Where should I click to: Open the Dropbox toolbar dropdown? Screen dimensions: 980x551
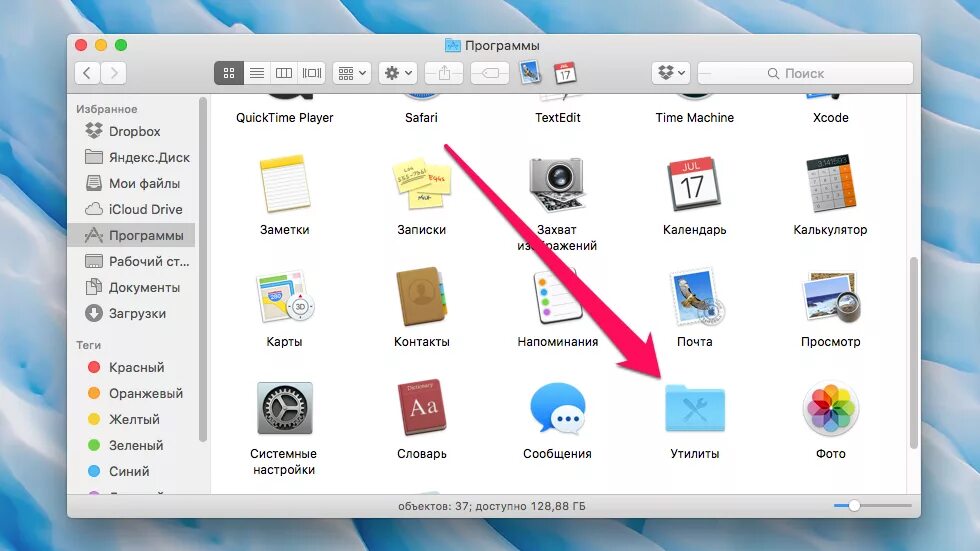(671, 73)
